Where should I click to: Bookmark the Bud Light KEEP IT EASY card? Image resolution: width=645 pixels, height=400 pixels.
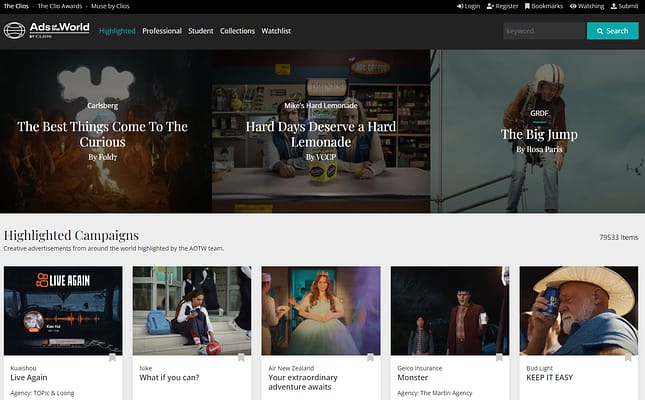628,358
